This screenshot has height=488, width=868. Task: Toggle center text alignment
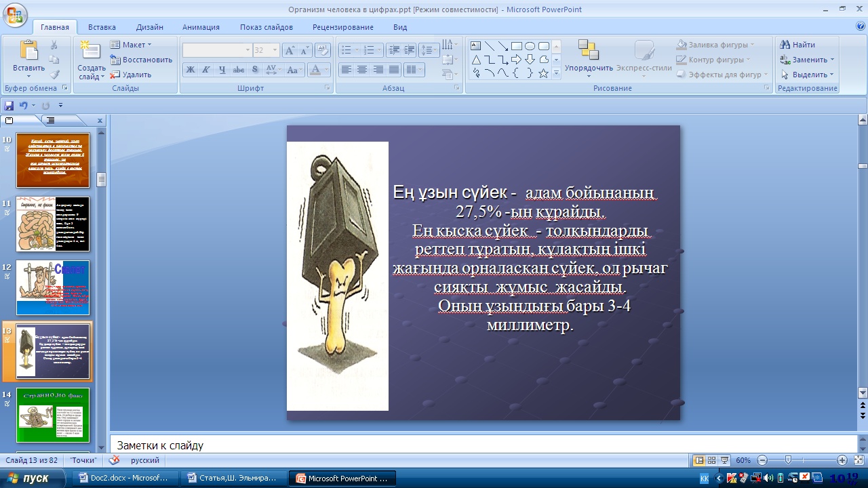coord(362,70)
